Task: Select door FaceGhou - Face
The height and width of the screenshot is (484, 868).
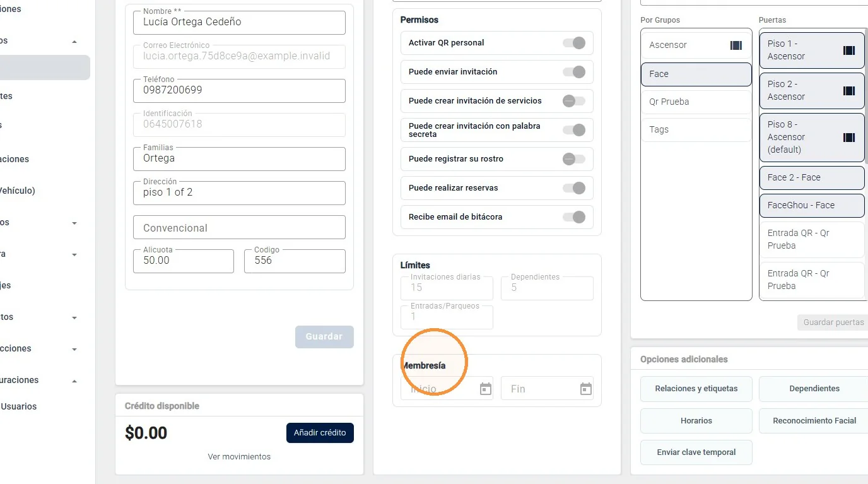Action: pos(812,206)
